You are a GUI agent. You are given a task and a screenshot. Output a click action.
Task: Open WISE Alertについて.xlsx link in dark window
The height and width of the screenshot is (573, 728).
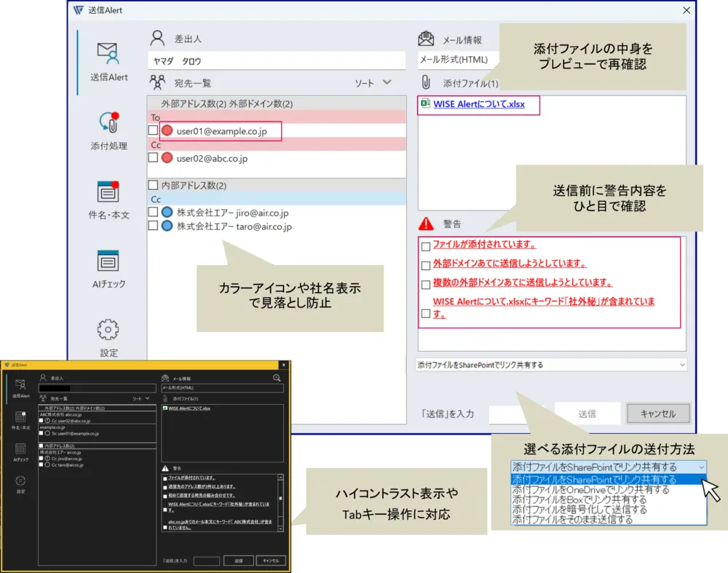(189, 408)
